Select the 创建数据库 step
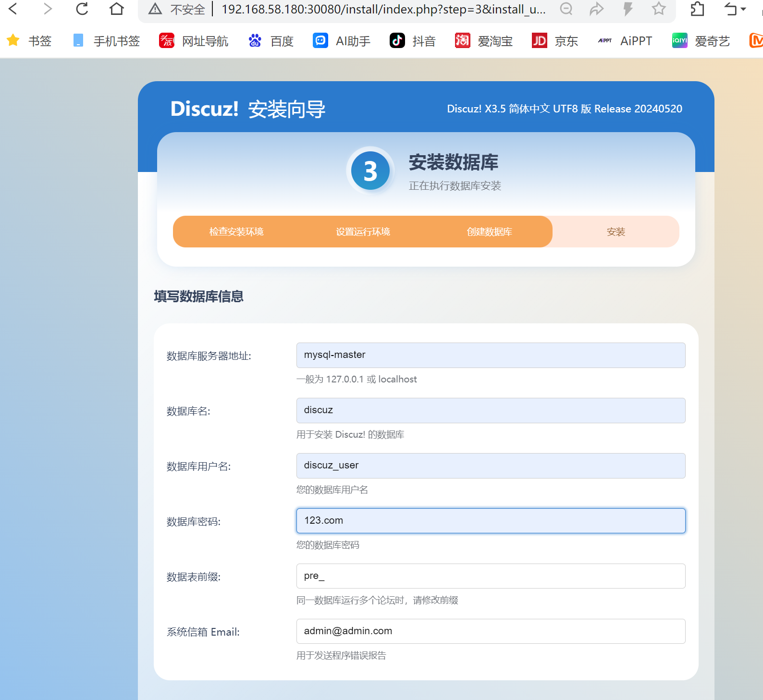The image size is (763, 700). 489,232
